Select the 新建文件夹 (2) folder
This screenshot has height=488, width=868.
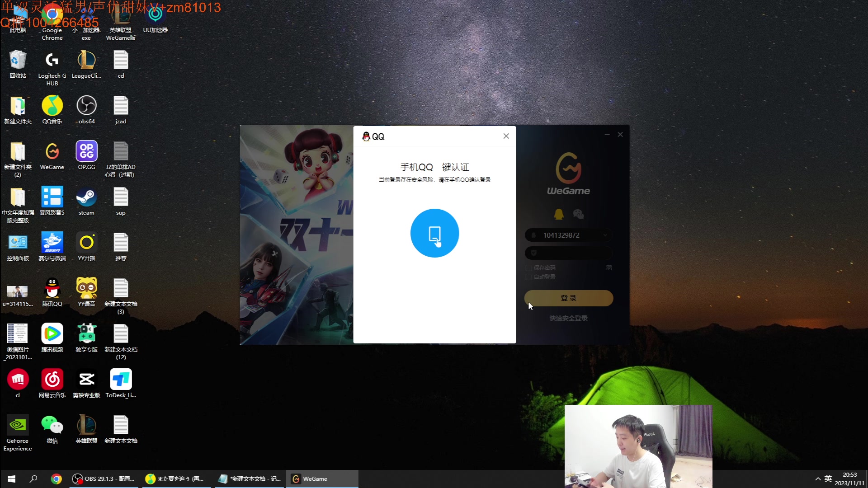(x=18, y=159)
